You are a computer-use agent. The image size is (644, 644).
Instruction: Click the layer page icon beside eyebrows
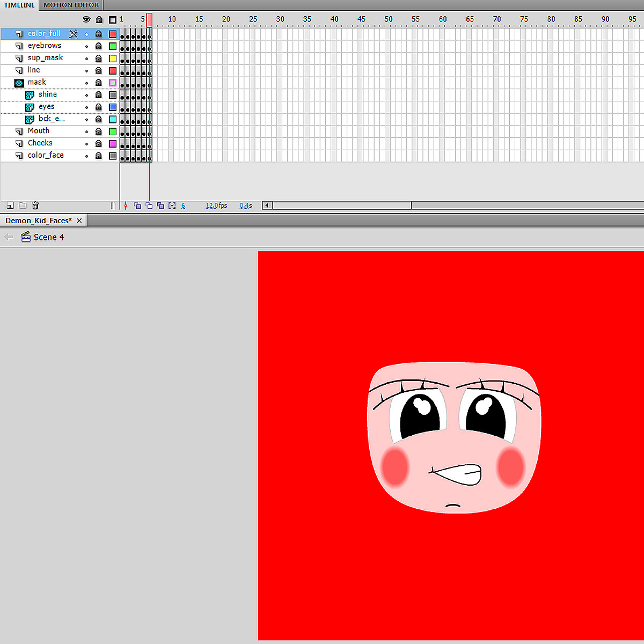(x=19, y=46)
